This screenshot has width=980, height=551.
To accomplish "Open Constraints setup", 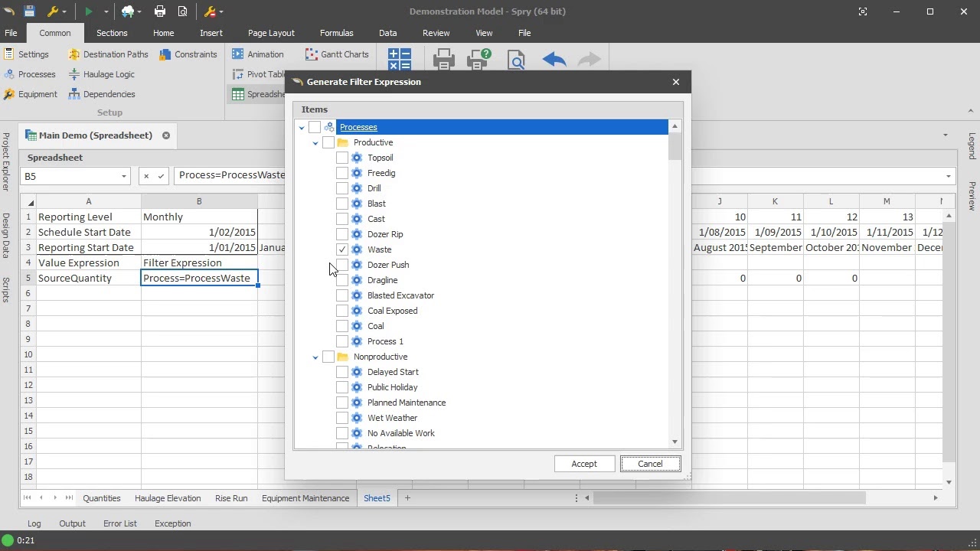I will coord(188,54).
